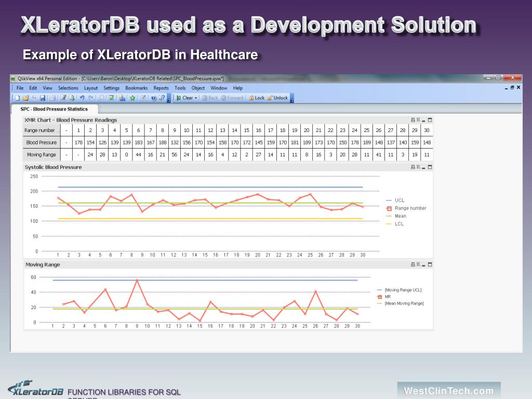This screenshot has height=399, width=532.
Task: Click the MR legend marker swatch
Action: (x=380, y=297)
